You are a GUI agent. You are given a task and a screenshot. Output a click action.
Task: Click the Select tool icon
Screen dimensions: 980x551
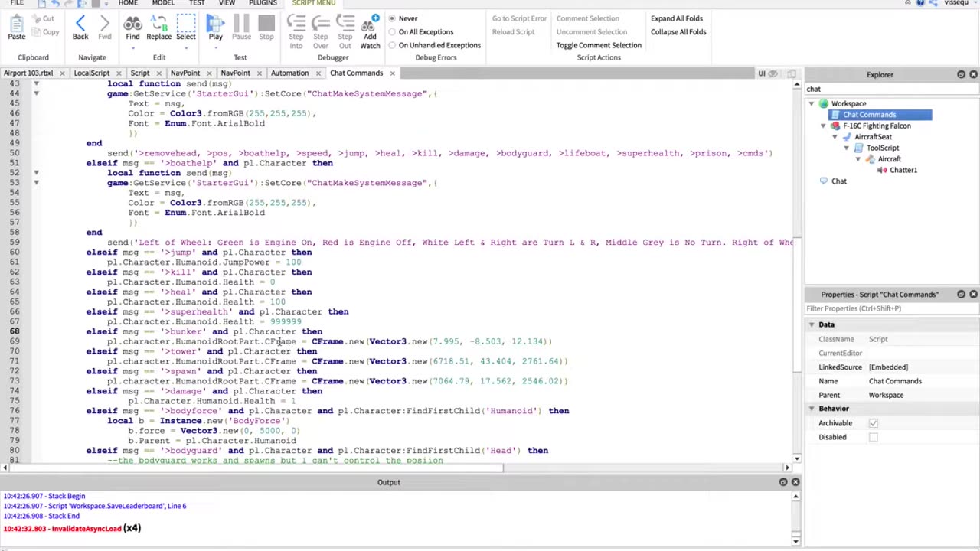[186, 29]
